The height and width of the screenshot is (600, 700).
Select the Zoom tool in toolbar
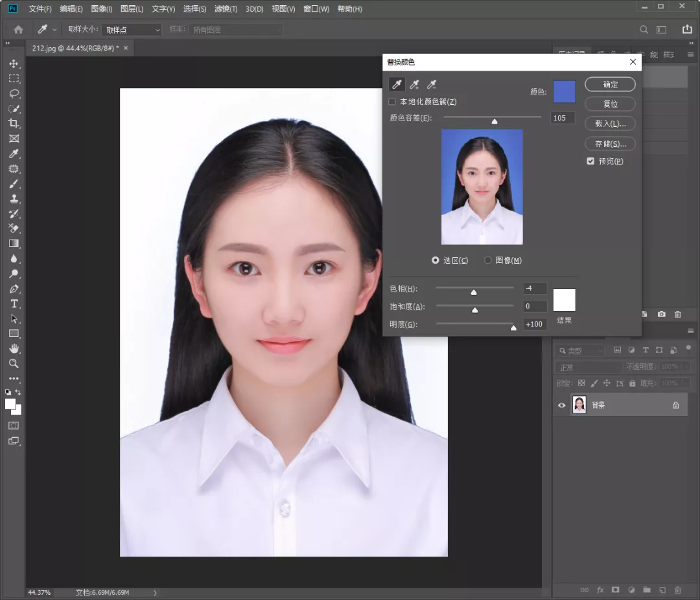tap(14, 363)
